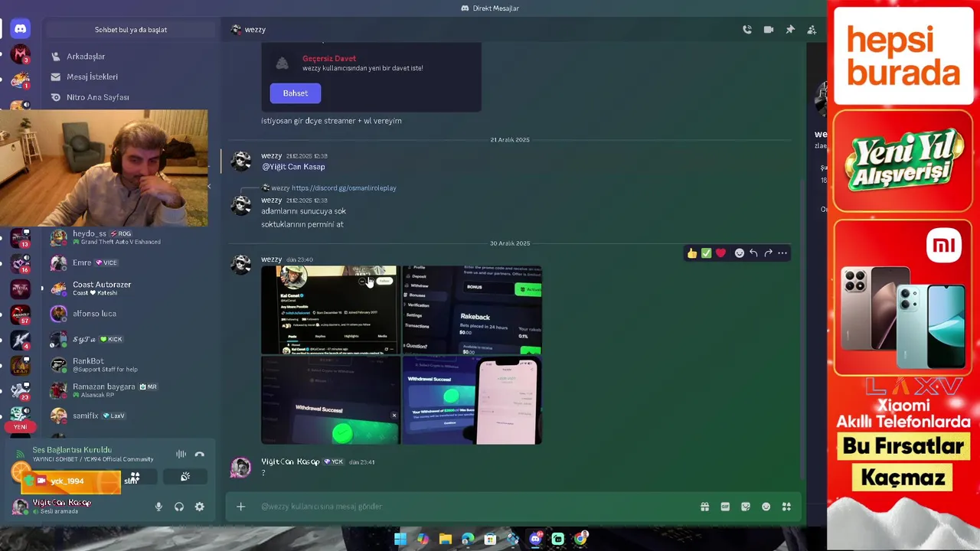Viewport: 980px width, 551px height.
Task: React with the thumbs up emoji
Action: 692,253
